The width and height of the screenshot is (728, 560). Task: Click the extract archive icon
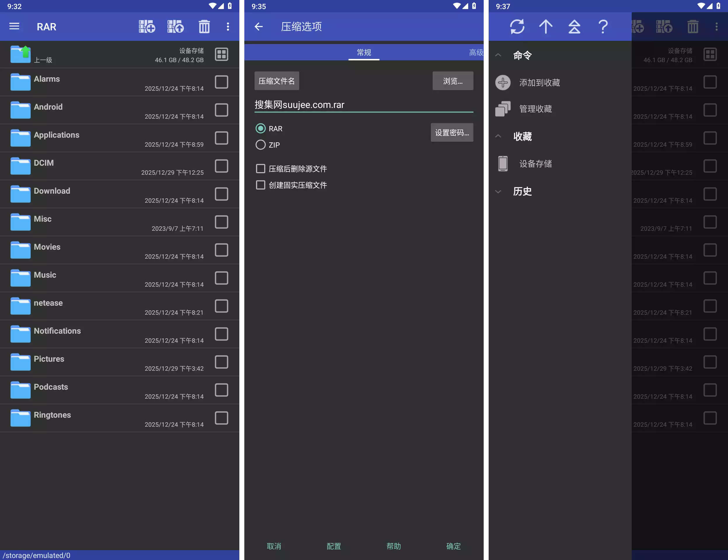click(175, 26)
